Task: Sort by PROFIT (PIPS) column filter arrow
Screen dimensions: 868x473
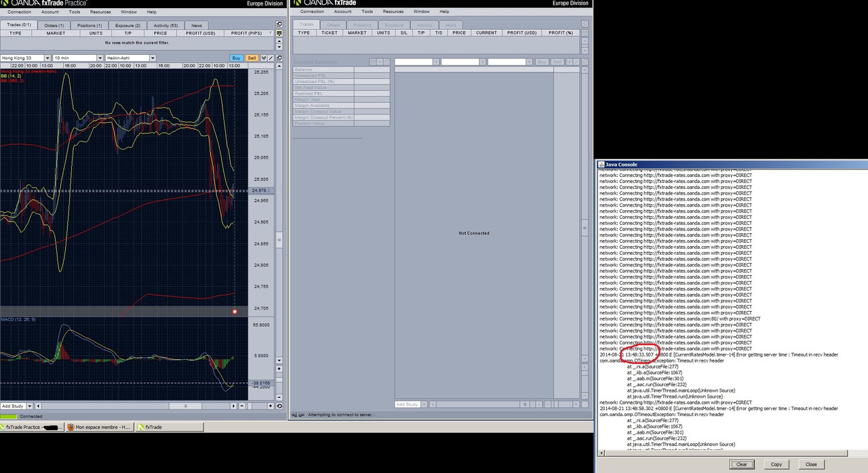Action: (271, 33)
